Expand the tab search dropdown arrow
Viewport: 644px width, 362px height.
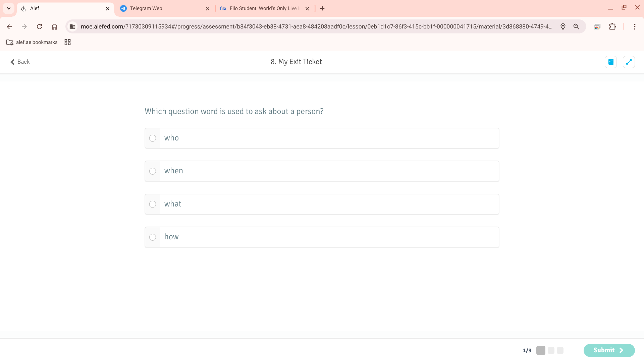pos(9,8)
